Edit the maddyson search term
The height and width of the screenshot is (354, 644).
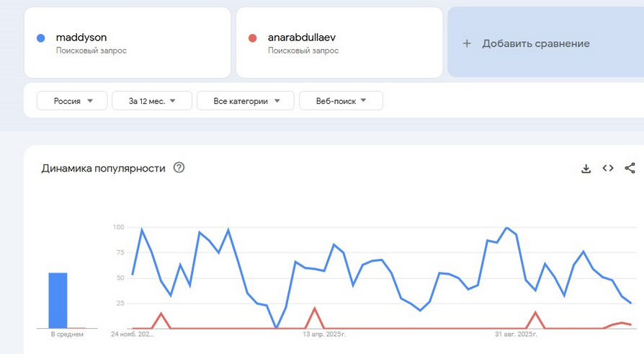(81, 37)
